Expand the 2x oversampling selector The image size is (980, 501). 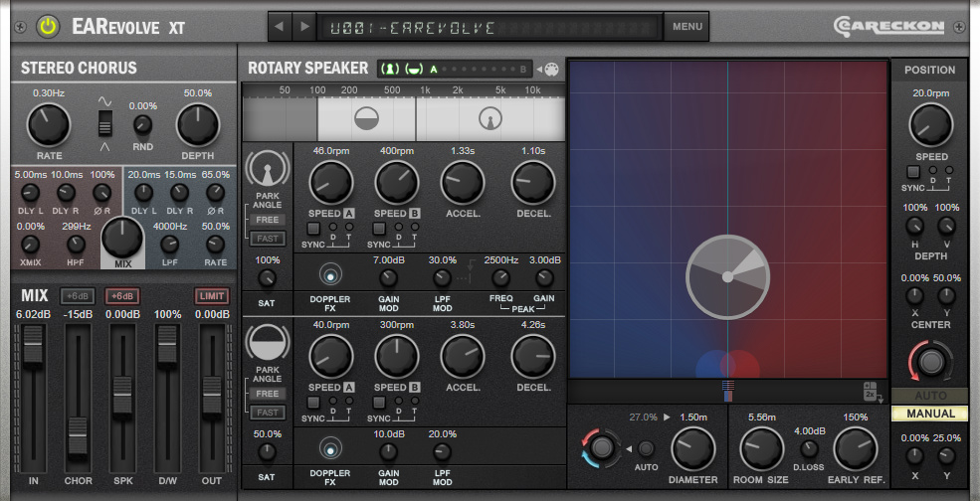pos(870,391)
